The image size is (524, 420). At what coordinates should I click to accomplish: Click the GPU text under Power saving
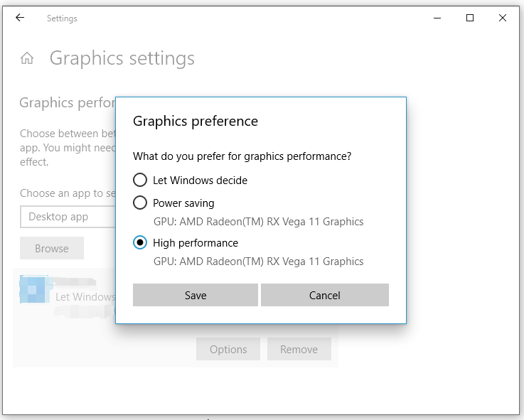click(x=259, y=222)
